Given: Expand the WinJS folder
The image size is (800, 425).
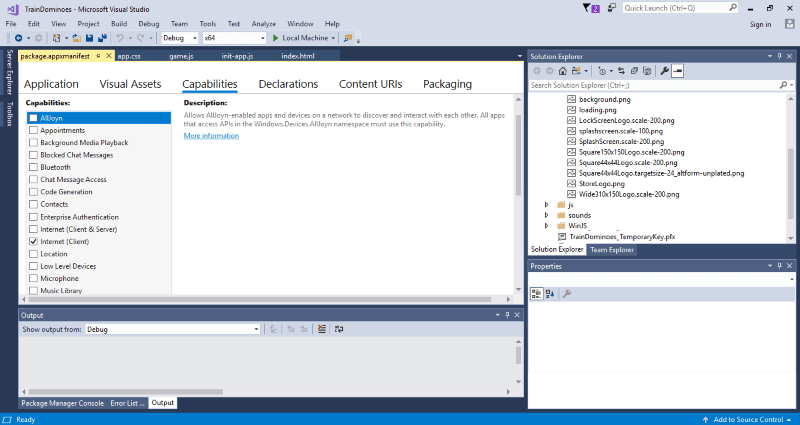Looking at the screenshot, I should (x=546, y=226).
